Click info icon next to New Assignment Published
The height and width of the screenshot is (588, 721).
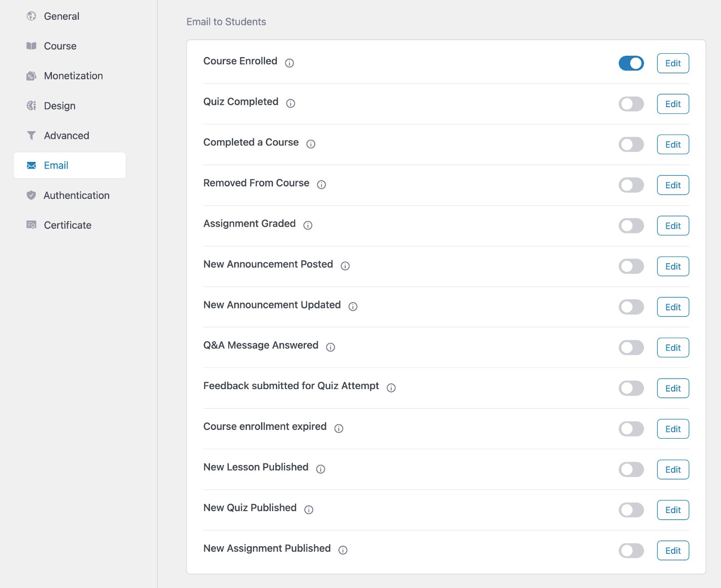click(x=343, y=550)
